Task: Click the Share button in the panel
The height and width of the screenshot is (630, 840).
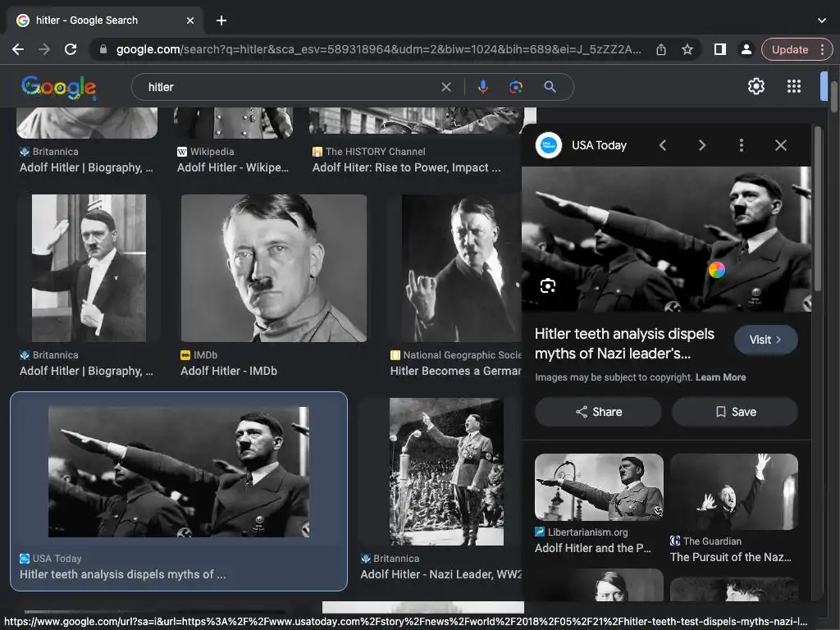Action: tap(598, 412)
